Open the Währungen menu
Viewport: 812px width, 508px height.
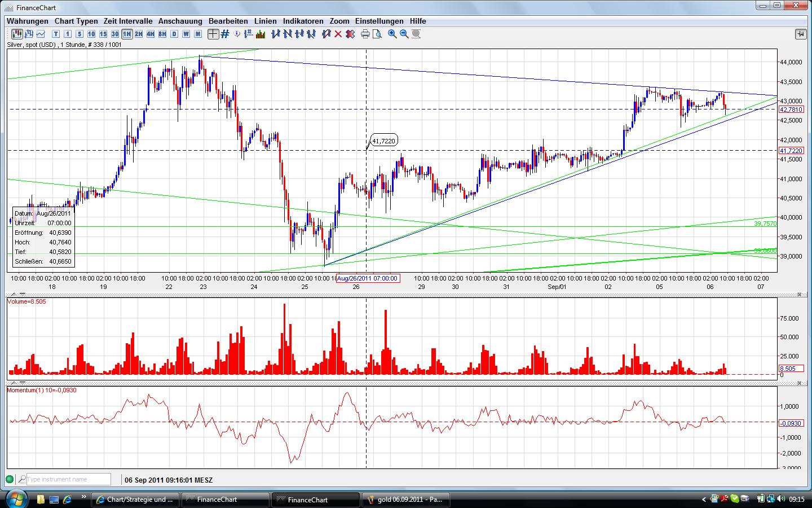pyautogui.click(x=28, y=21)
